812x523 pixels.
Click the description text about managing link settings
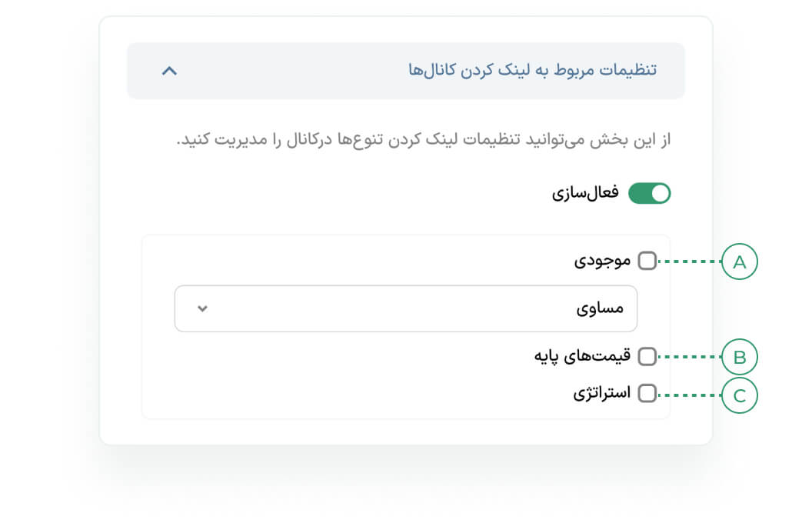pos(423,142)
